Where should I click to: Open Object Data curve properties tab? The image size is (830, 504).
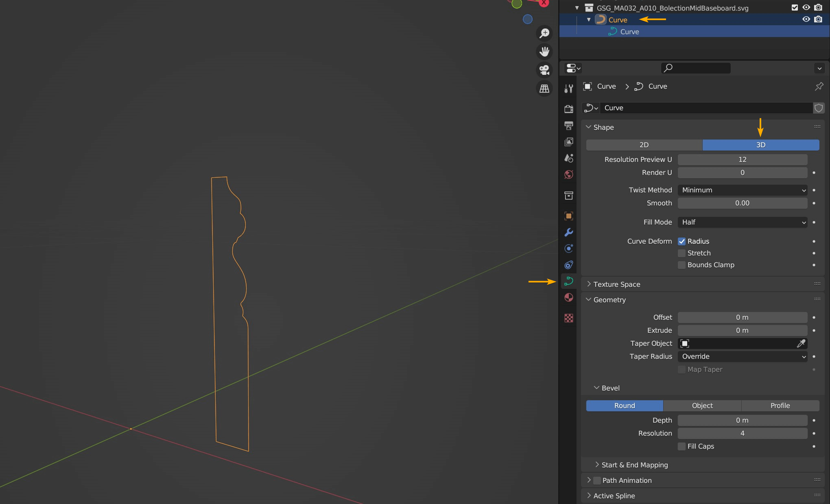click(569, 281)
